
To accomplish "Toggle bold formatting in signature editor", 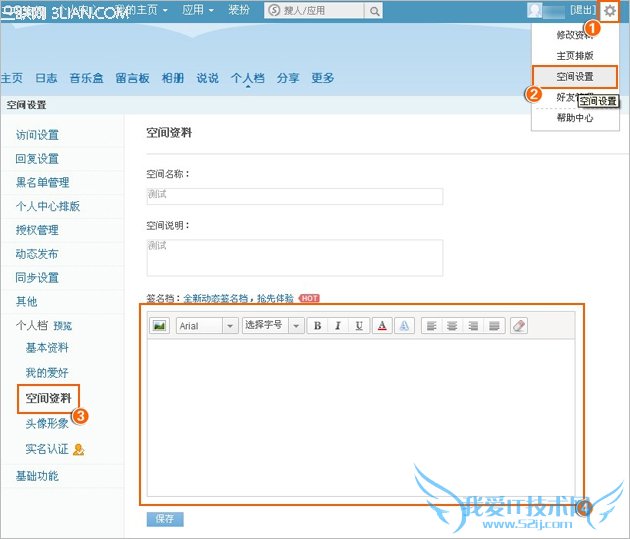I will (317, 325).
